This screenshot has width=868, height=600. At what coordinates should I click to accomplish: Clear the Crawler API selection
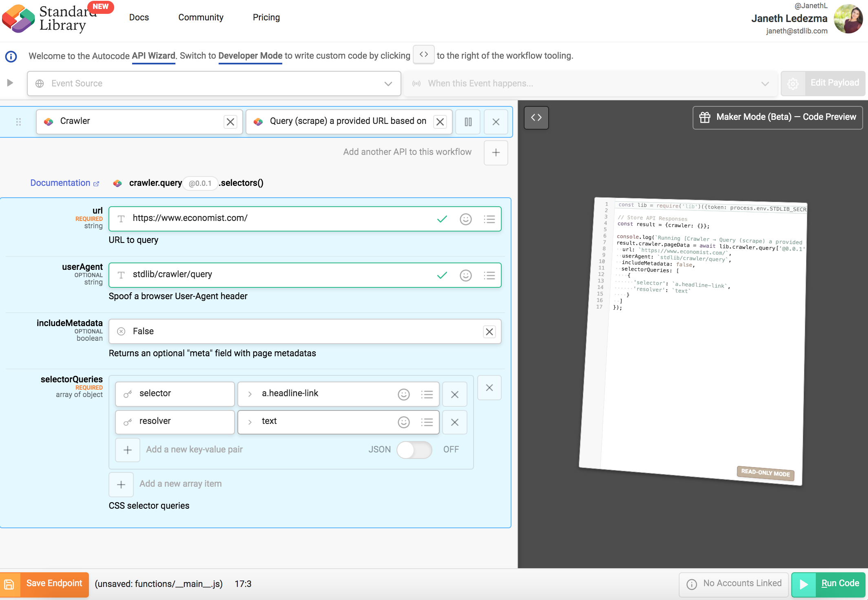tap(230, 122)
